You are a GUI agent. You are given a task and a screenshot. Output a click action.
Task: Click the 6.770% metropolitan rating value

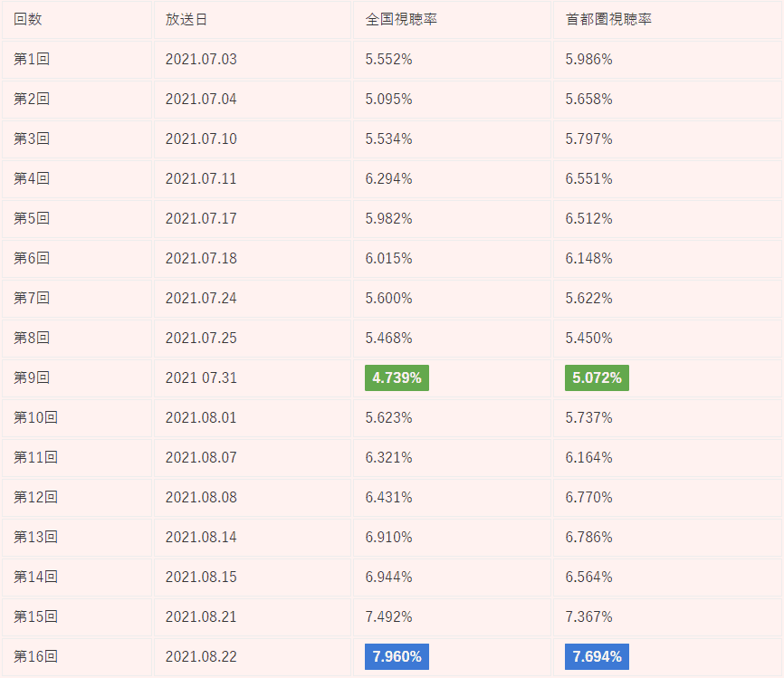pos(589,497)
